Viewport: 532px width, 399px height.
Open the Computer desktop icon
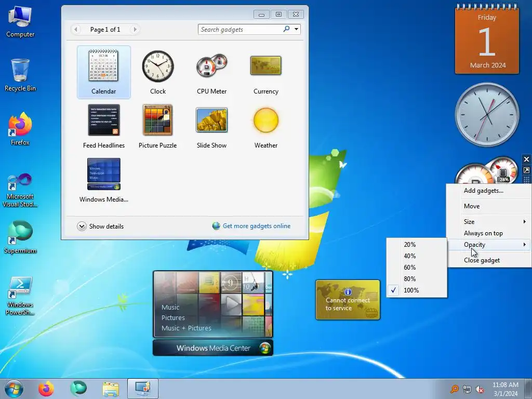pyautogui.click(x=20, y=22)
